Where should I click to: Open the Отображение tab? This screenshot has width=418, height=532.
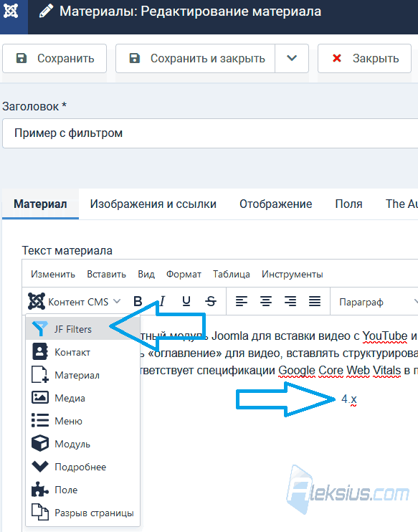coord(275,204)
